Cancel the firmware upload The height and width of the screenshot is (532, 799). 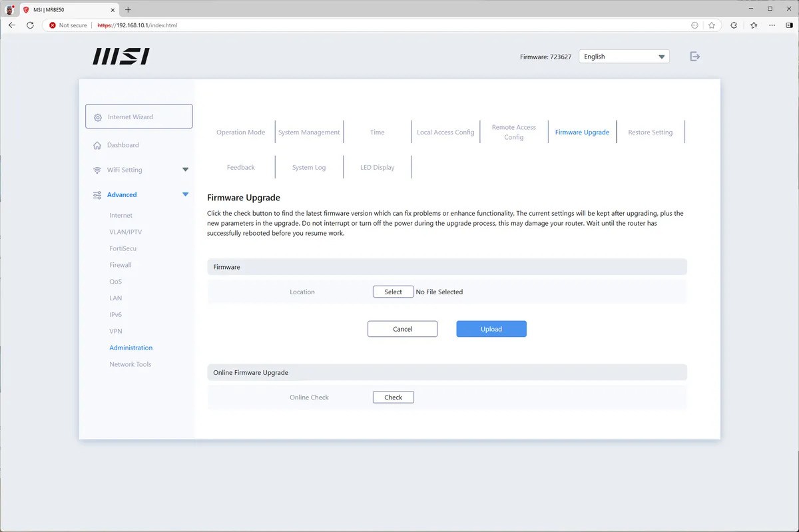[402, 329]
